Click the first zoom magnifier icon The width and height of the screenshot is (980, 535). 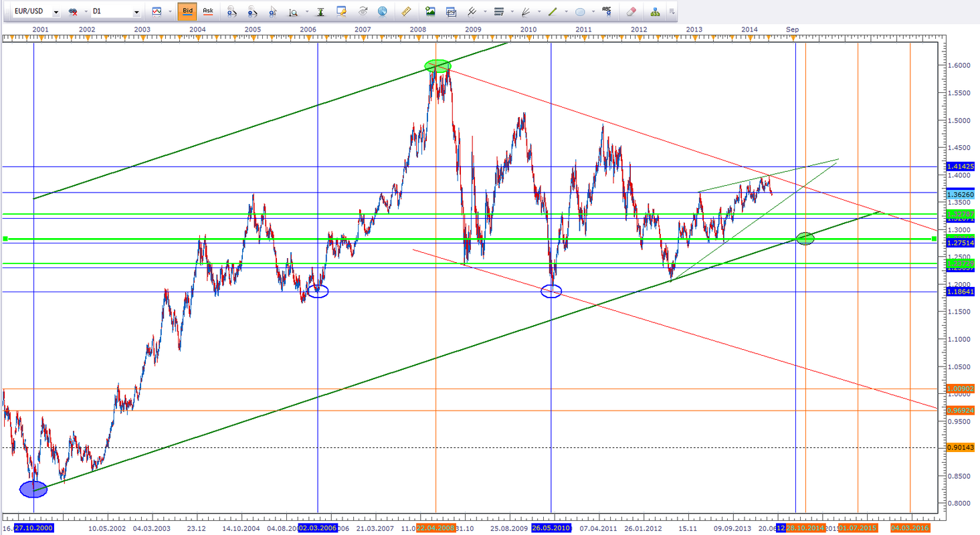[231, 12]
